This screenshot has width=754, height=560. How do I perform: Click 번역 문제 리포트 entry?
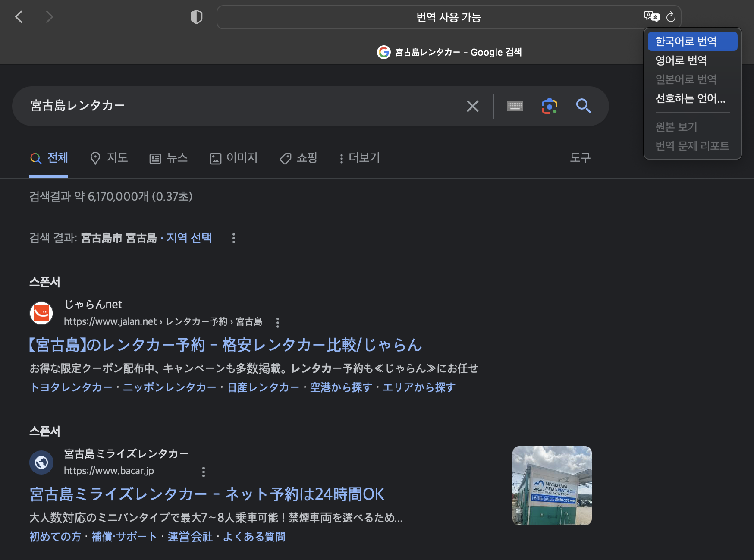click(692, 146)
